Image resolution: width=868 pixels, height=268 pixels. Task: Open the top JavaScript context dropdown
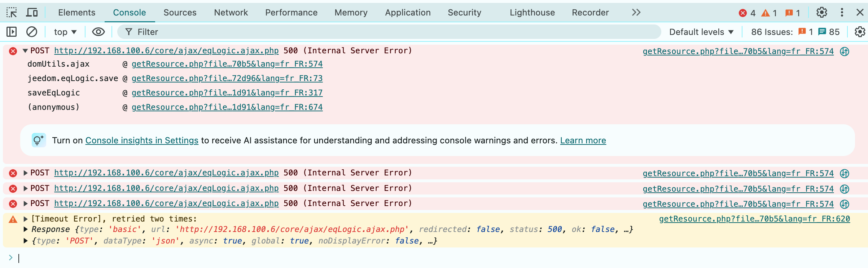point(65,32)
